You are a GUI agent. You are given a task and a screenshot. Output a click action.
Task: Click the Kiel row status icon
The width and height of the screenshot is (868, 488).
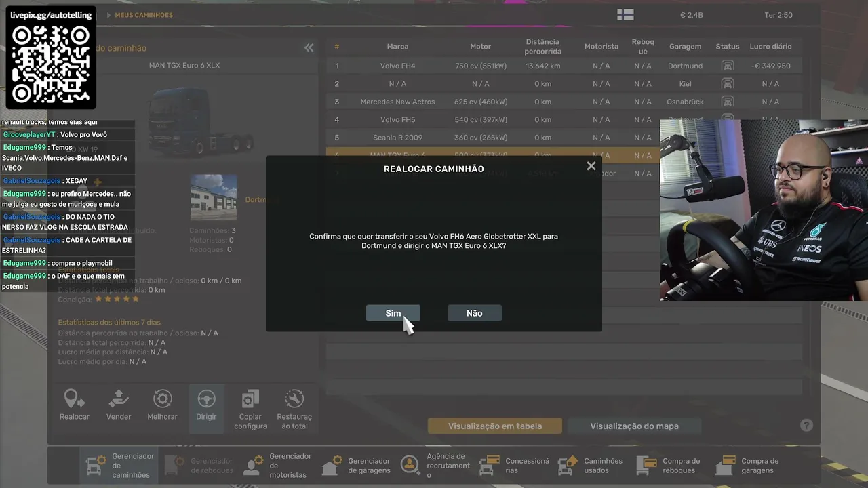728,84
